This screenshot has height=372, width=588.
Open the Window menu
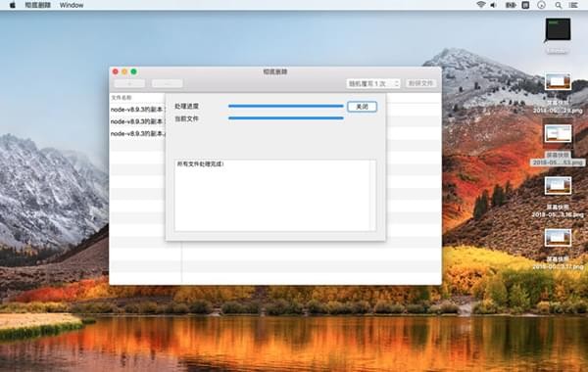click(x=72, y=5)
